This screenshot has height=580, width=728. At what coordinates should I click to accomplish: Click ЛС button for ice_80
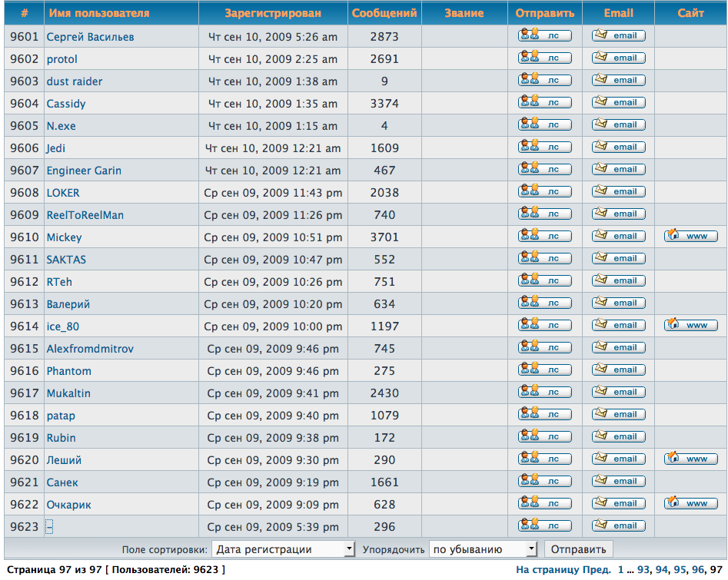click(x=544, y=325)
